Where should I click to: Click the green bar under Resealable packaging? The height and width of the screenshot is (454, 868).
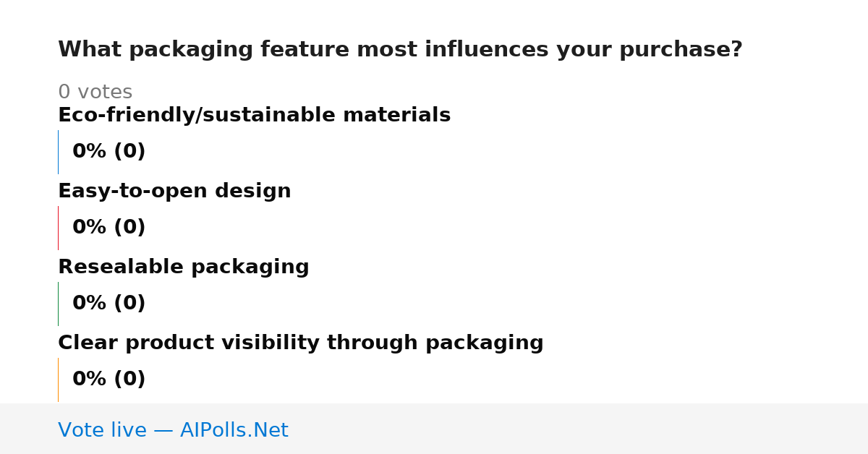pyautogui.click(x=58, y=304)
